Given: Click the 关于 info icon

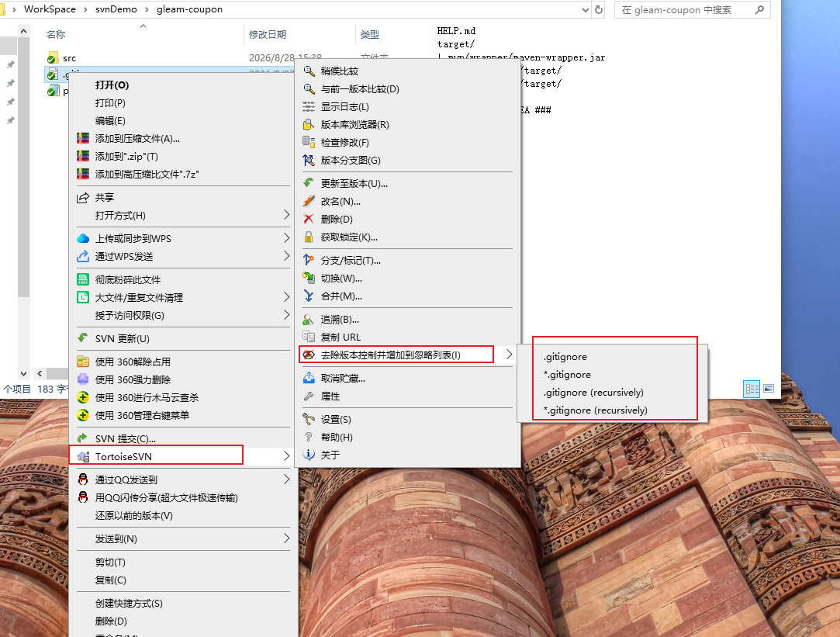Looking at the screenshot, I should [x=309, y=455].
